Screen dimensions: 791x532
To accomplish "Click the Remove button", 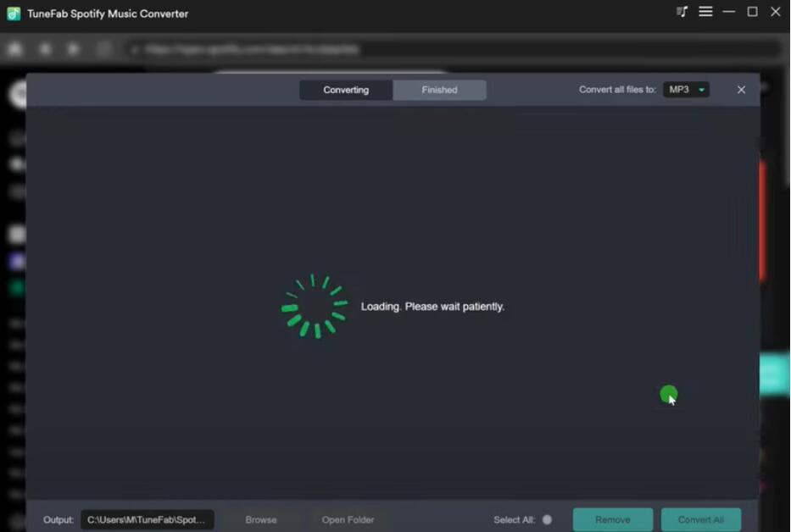I will 612,519.
